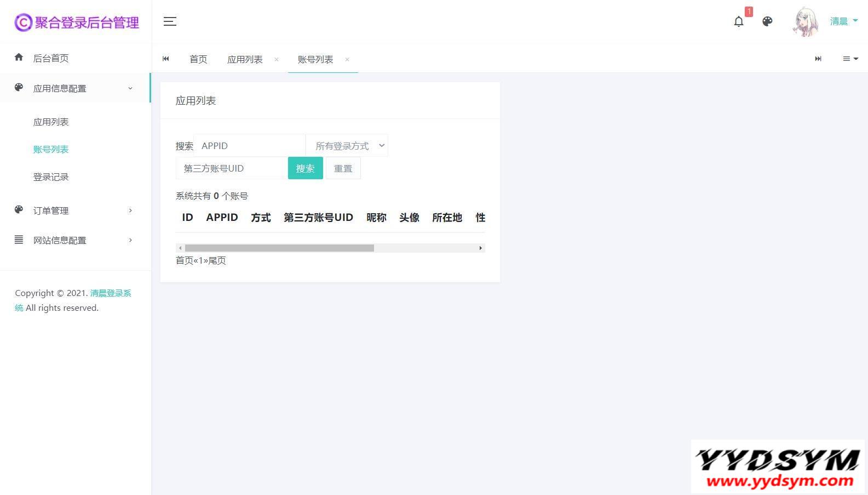Close the 应用列表 tab
Screen dimensions: 868x495
click(277, 59)
